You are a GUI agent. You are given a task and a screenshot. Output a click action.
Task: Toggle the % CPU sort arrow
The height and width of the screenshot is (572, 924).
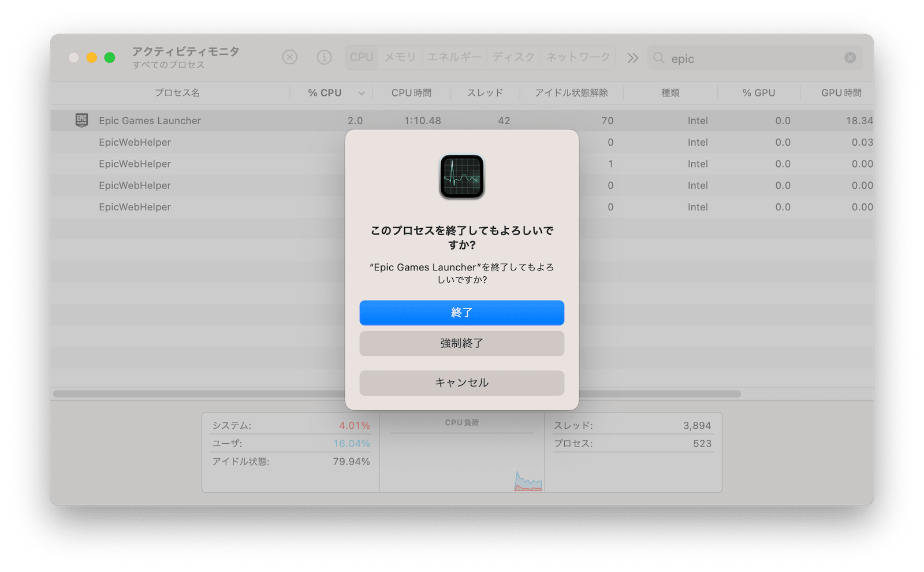pos(362,93)
